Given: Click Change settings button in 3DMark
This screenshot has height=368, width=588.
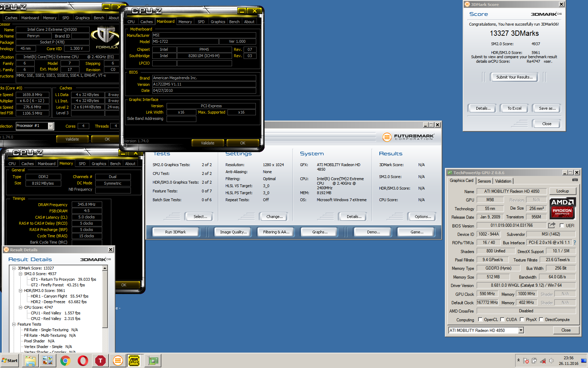Looking at the screenshot, I should 274,217.
